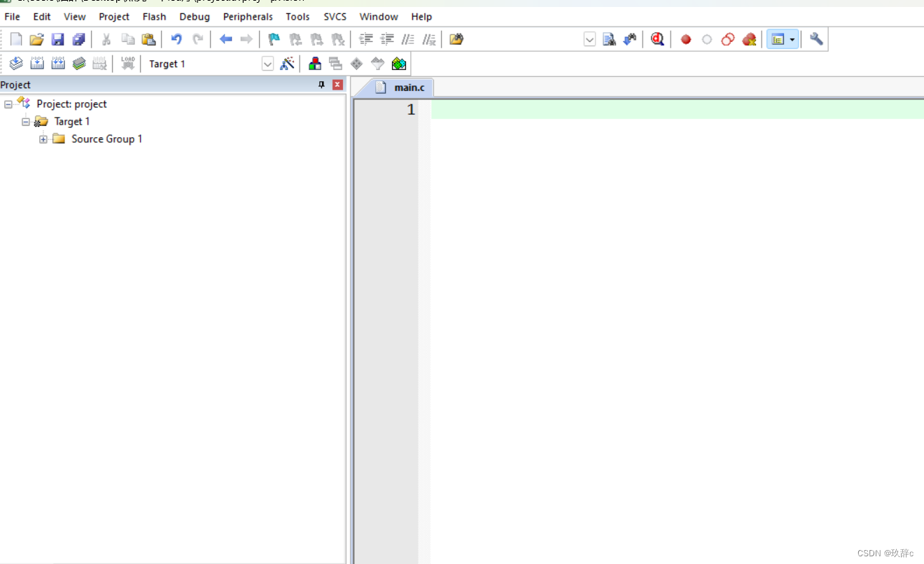The height and width of the screenshot is (564, 924).
Task: Clear all bookmarks icon
Action: (338, 39)
